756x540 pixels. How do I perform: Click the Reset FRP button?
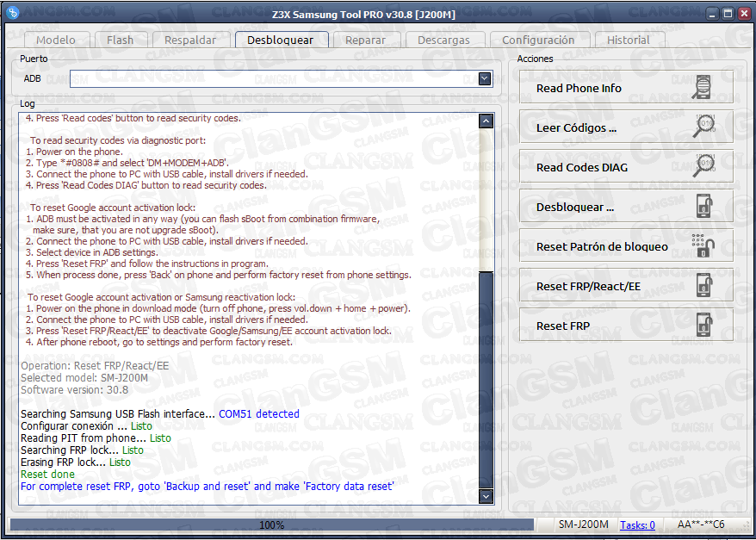click(626, 326)
